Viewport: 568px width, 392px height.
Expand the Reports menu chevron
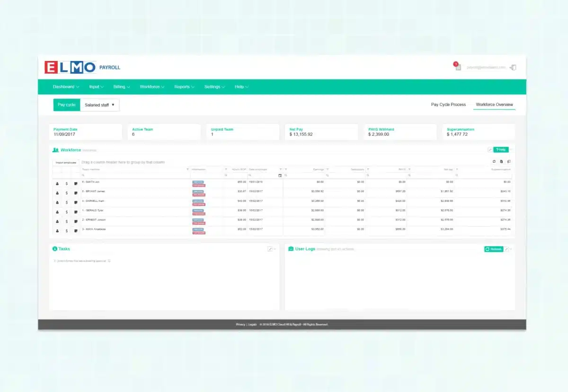click(192, 87)
